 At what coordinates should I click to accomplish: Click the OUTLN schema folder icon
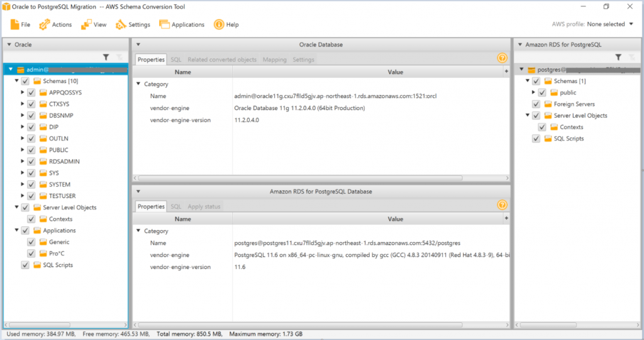[x=43, y=138]
